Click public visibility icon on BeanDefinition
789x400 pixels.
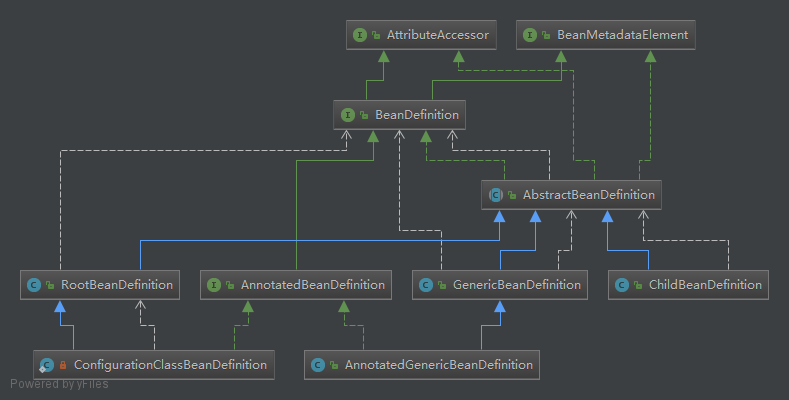tap(364, 115)
